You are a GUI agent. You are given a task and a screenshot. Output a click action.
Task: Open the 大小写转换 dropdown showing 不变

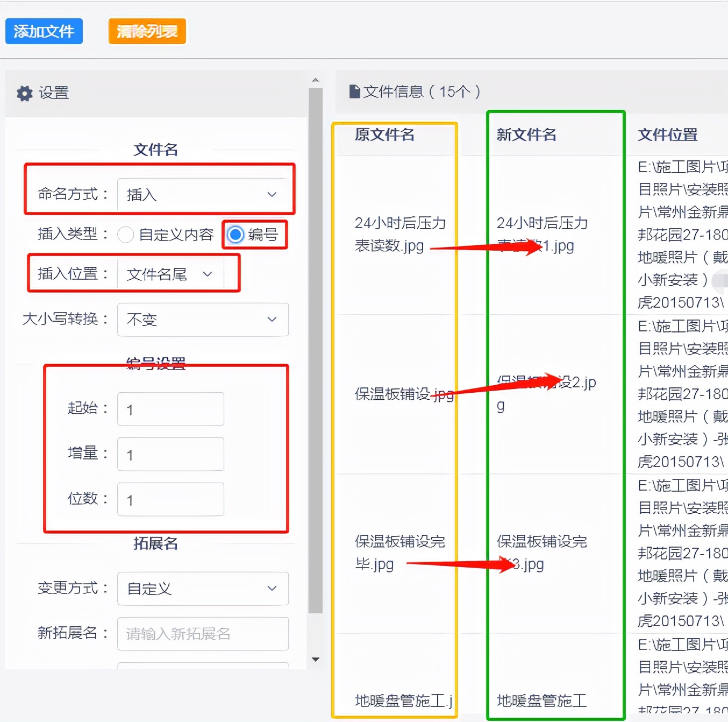click(203, 320)
